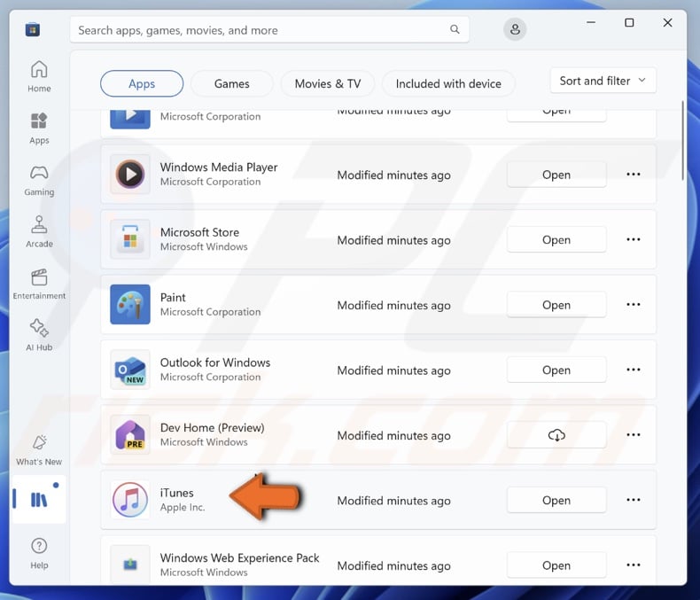Viewport: 700px width, 600px height.
Task: Open the Home section in sidebar
Action: tap(39, 75)
